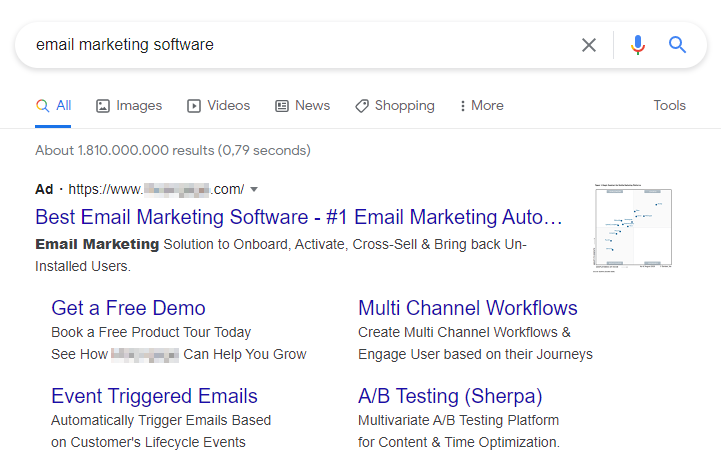Expand the More search categories menu
Image resolution: width=721 pixels, height=472 pixels.
(x=481, y=106)
